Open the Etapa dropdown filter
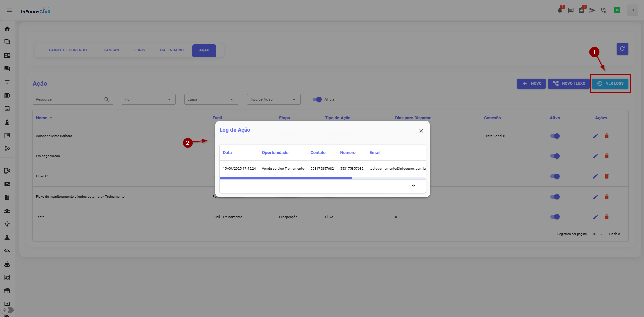The width and height of the screenshot is (644, 317). (x=211, y=99)
